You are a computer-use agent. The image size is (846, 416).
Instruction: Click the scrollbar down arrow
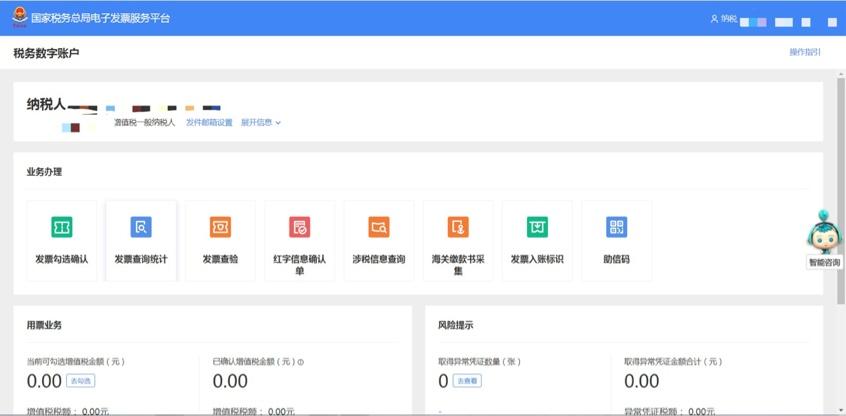pos(840,410)
